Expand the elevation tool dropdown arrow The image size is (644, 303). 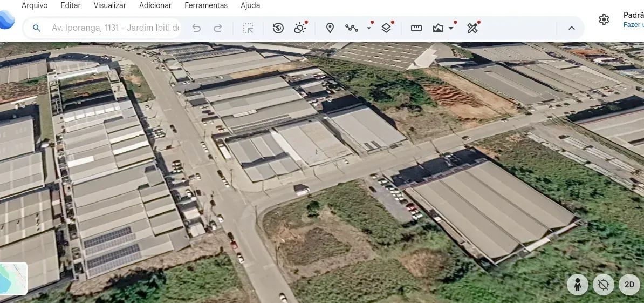tap(451, 28)
